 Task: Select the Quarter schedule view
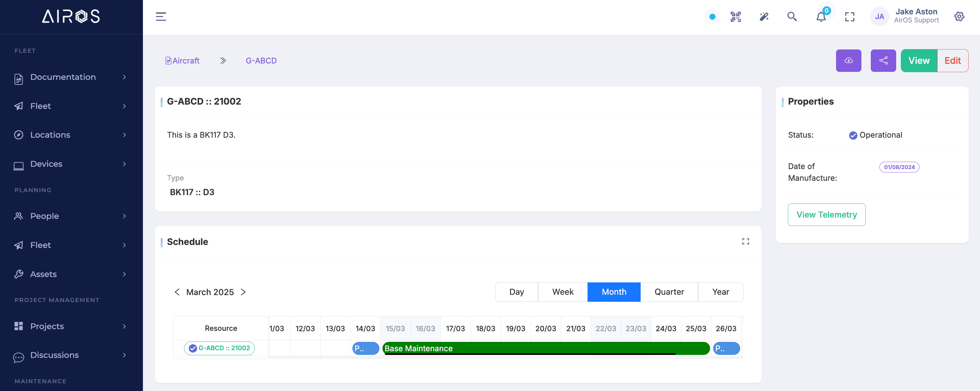(669, 292)
